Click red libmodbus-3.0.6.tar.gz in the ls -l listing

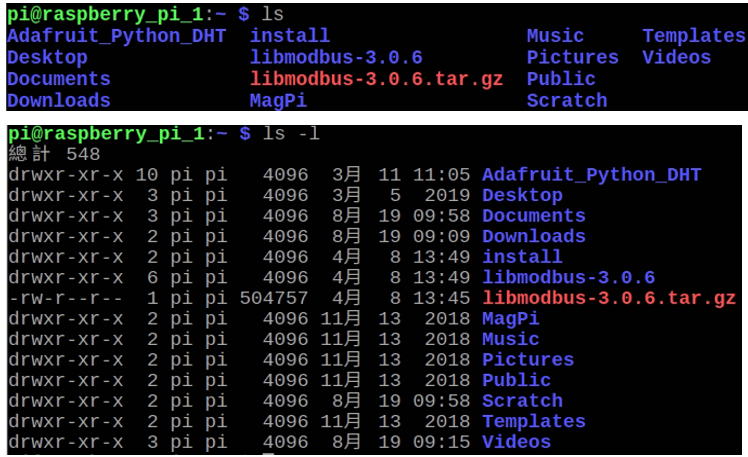[609, 299]
